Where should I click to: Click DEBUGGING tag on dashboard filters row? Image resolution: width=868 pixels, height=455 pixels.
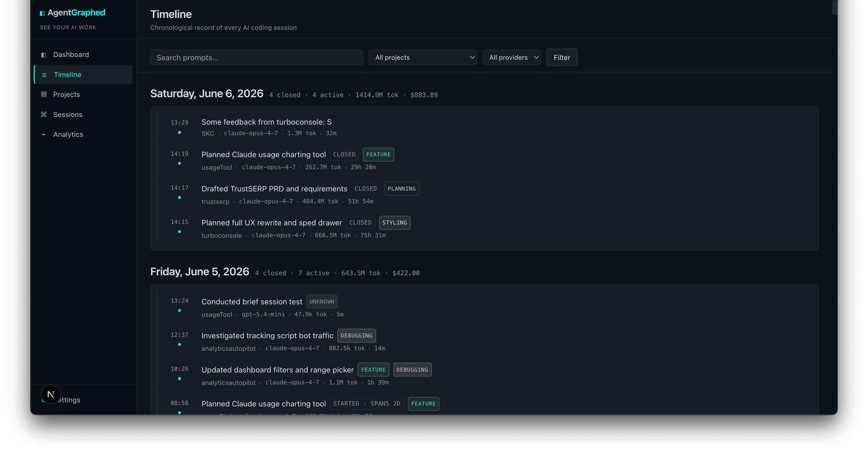coord(412,370)
